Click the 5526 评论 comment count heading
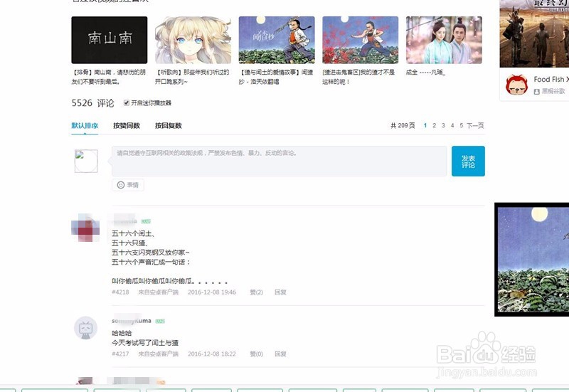569x392 pixels. pyautogui.click(x=93, y=103)
